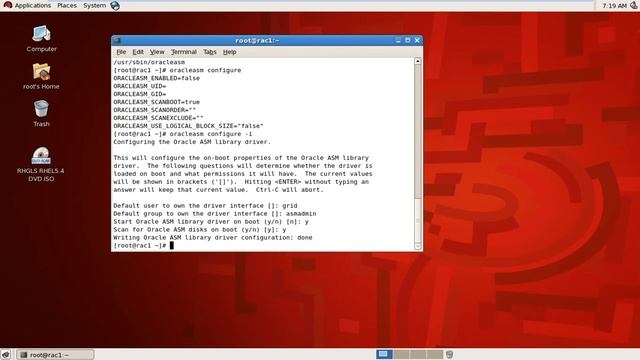This screenshot has width=640, height=360.
Task: Click the show desktop button in the bottom panel
Action: click(6, 354)
